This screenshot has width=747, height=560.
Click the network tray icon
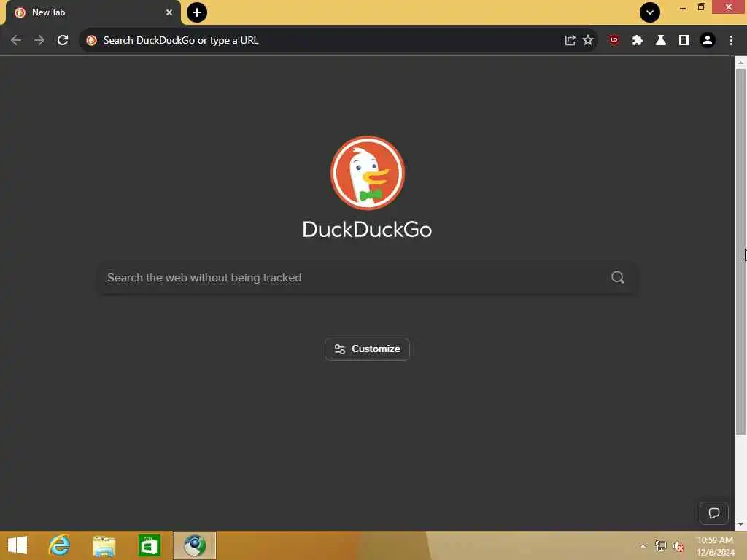point(660,546)
